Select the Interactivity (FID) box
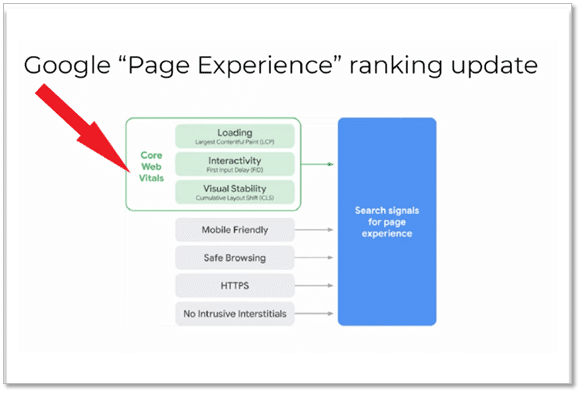The height and width of the screenshot is (393, 581). (235, 164)
